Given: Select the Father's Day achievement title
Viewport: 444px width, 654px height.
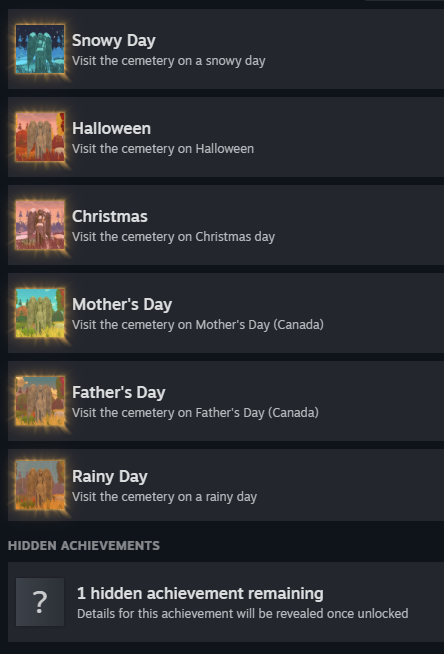Looking at the screenshot, I should pos(119,392).
